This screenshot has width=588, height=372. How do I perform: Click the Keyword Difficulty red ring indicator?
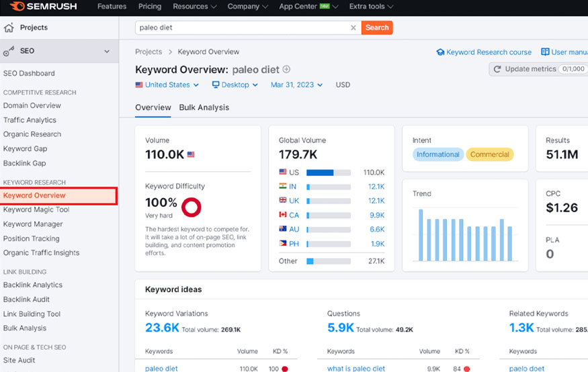[192, 207]
